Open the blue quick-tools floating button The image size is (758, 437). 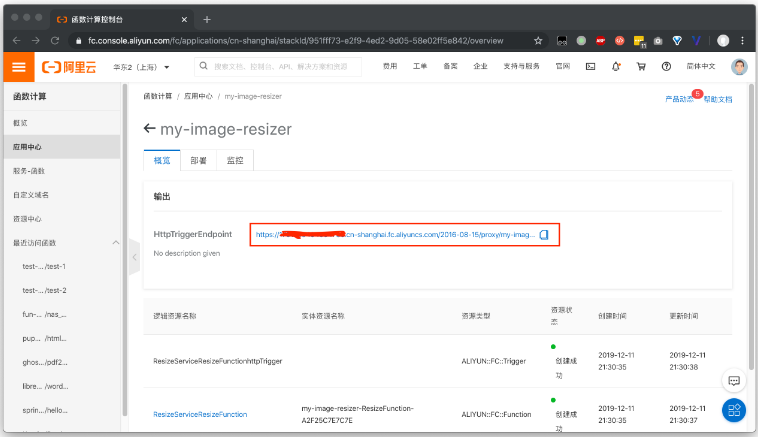734,410
